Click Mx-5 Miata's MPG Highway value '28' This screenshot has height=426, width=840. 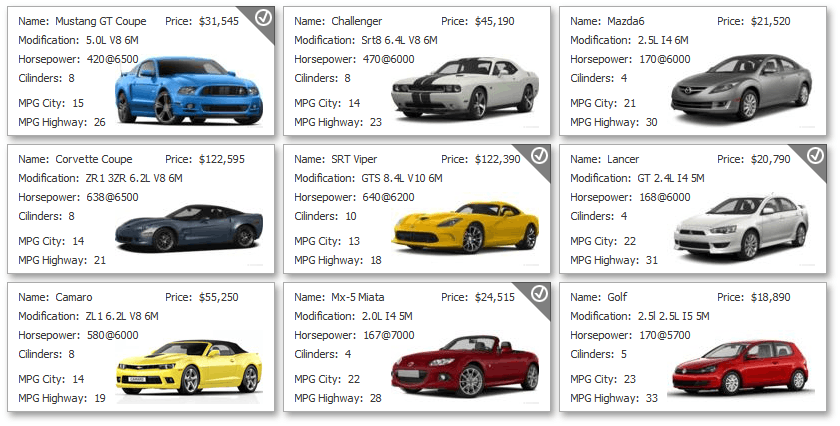[376, 398]
